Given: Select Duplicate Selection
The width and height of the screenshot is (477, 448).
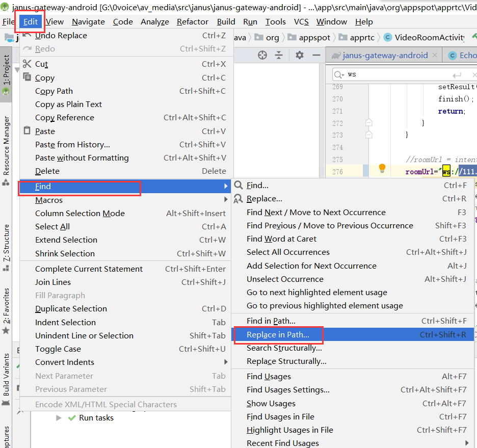Looking at the screenshot, I should [x=125, y=309].
